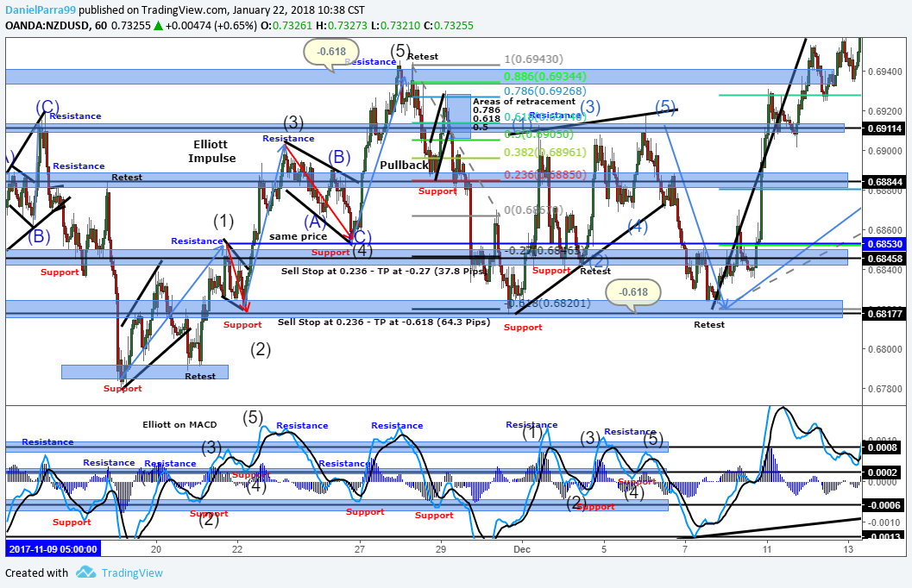Click the 0.69400 price scale tick
Image resolution: width=912 pixels, height=588 pixels.
click(885, 72)
